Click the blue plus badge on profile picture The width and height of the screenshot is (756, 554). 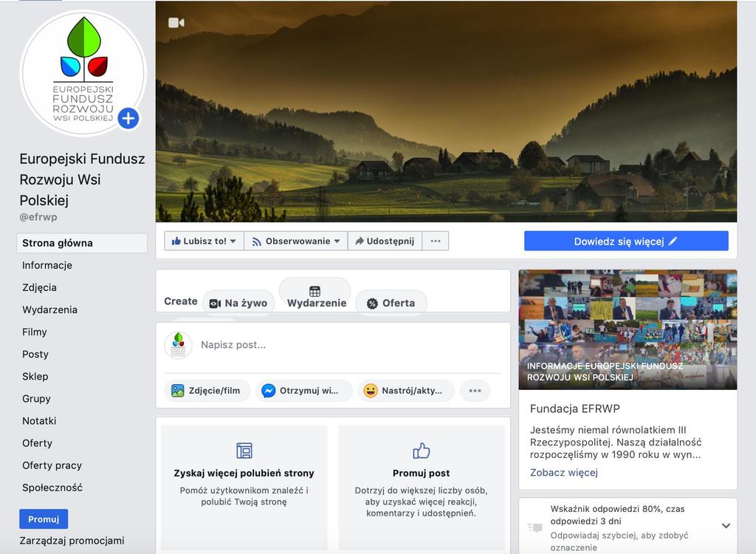pos(128,118)
